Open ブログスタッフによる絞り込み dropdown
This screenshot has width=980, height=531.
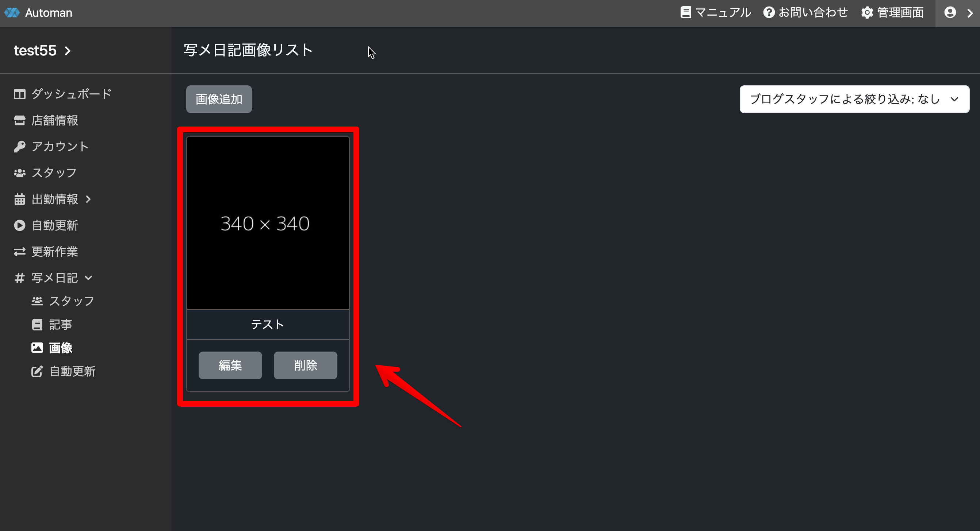point(854,99)
